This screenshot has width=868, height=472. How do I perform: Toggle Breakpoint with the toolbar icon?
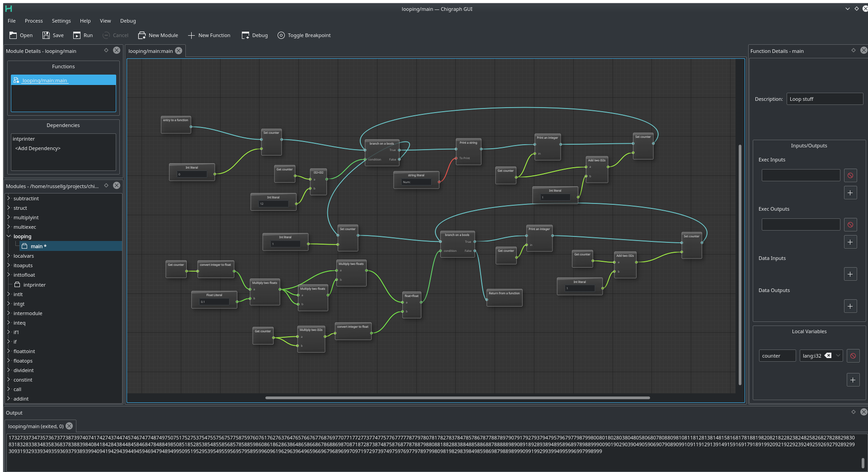304,35
